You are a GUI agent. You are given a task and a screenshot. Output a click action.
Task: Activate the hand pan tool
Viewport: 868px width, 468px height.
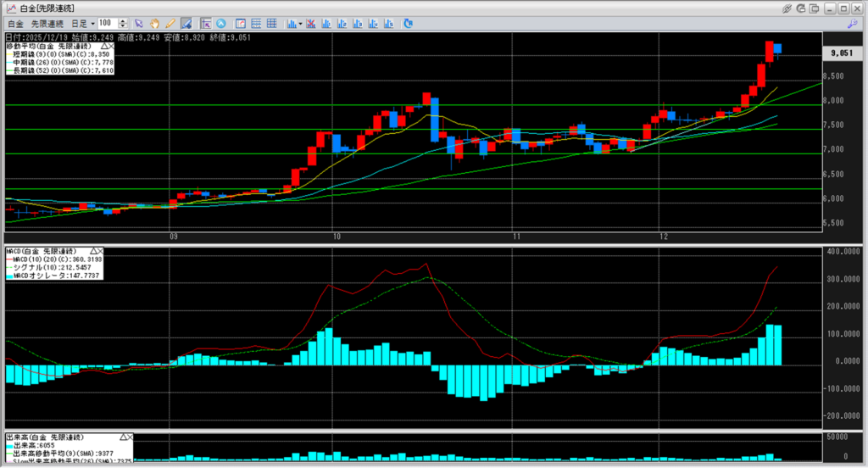tap(155, 23)
